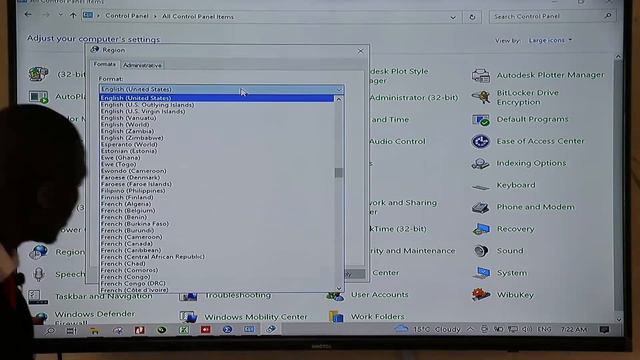
Task: Open Speech Recognition microphone icon
Action: [x=39, y=274]
